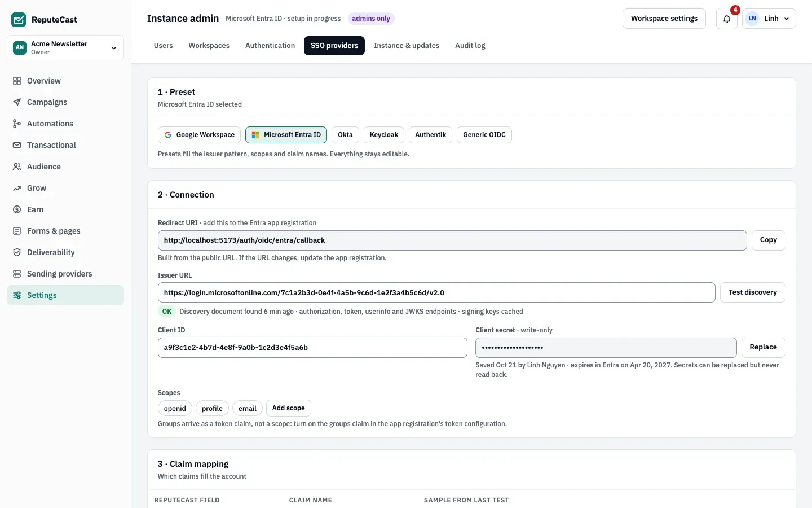Click the Settings sliders icon
The width and height of the screenshot is (812, 508).
coord(17,295)
